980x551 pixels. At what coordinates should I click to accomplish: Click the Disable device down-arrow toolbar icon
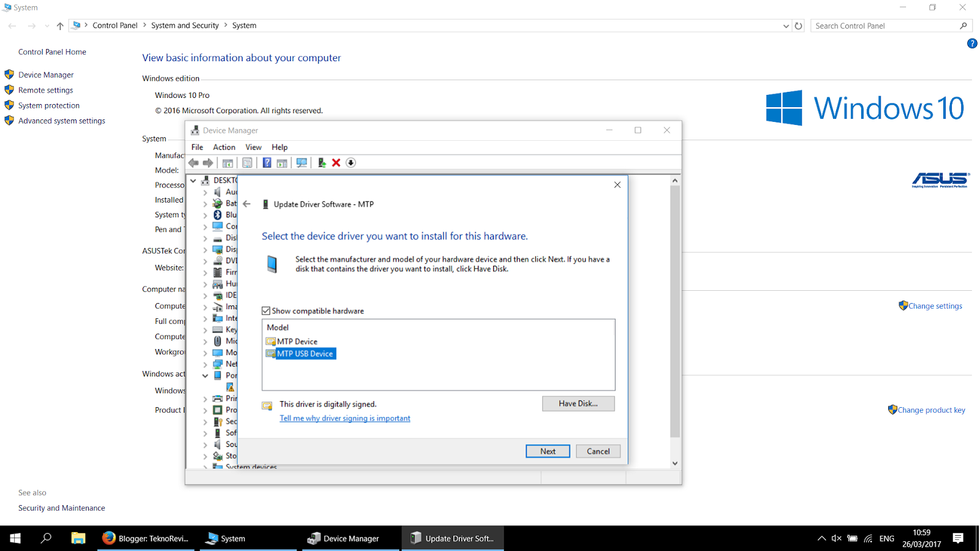click(x=350, y=162)
